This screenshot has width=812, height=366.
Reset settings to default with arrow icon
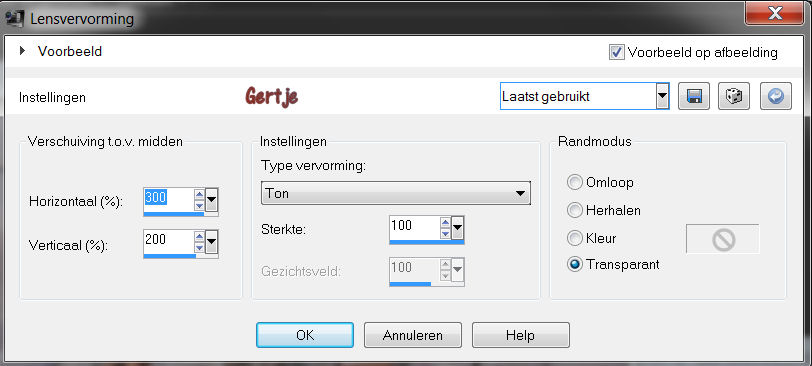click(x=775, y=96)
